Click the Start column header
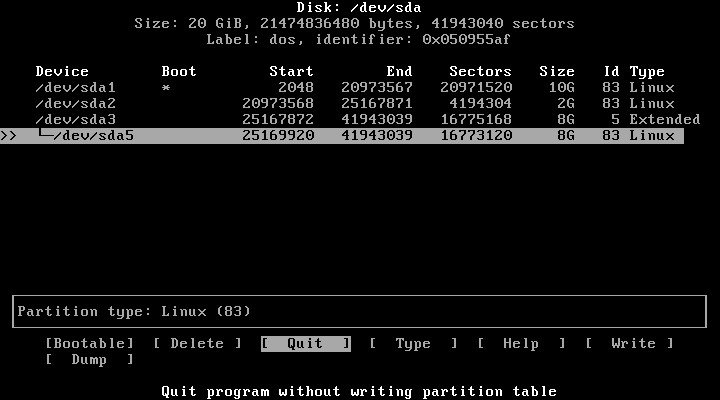Image resolution: width=720 pixels, height=400 pixels. point(291,71)
